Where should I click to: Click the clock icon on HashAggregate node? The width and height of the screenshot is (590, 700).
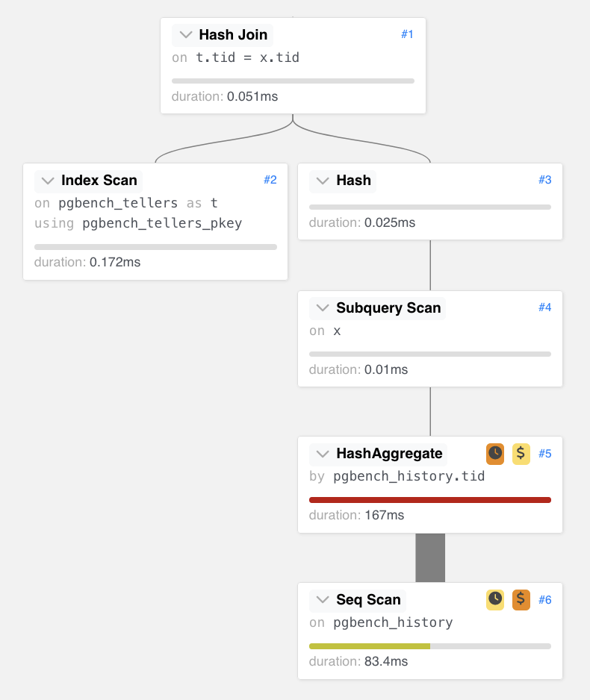tap(495, 453)
